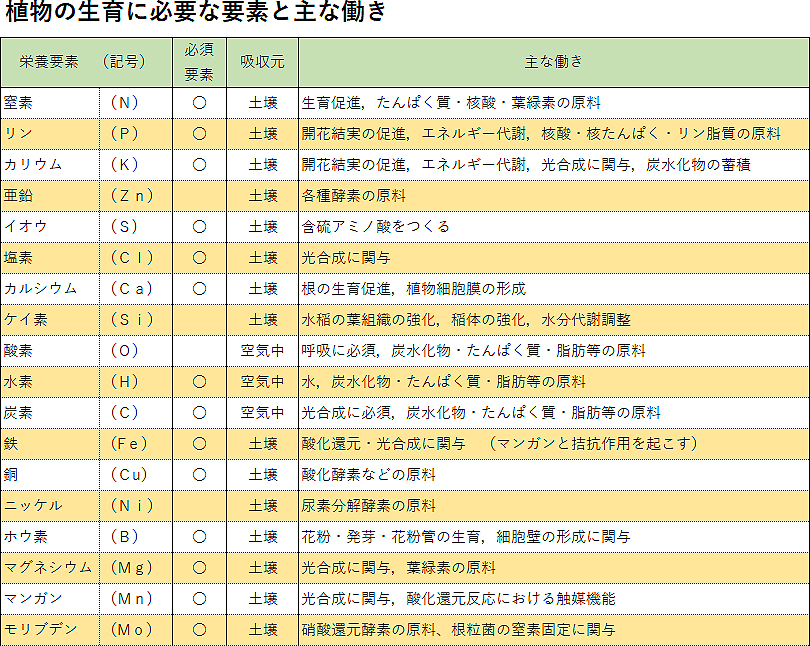Click the 尿素分解酵素の原料 cell
The image size is (810, 646).
[x=554, y=506]
